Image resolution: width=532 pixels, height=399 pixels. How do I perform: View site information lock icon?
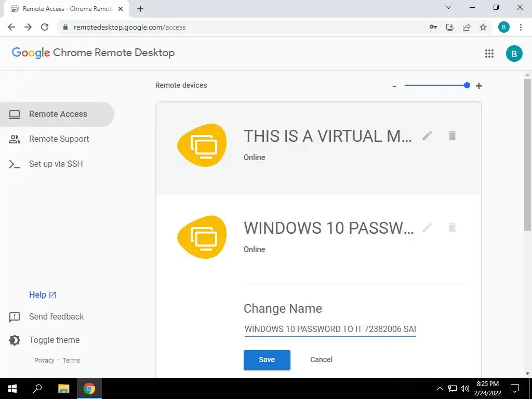65,27
